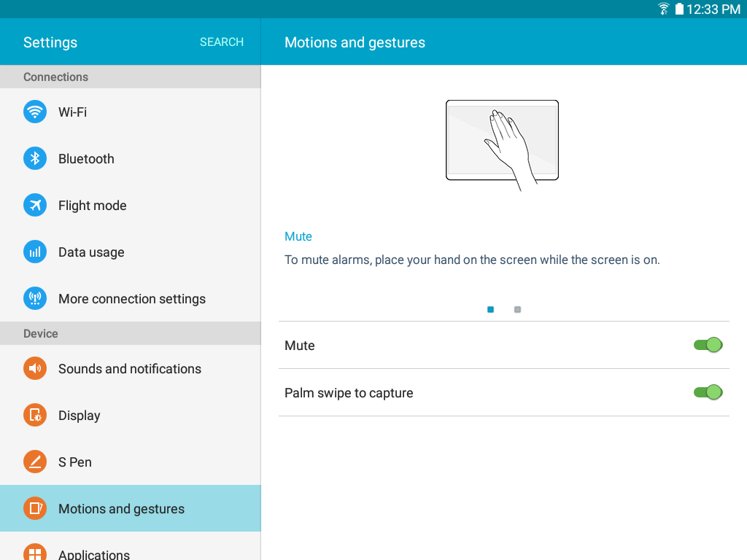Tap the Mute row label
This screenshot has width=747, height=560.
[300, 345]
